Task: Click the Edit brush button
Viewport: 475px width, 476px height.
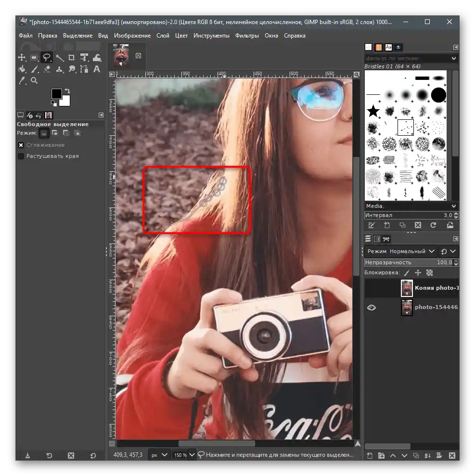Action: [x=371, y=225]
